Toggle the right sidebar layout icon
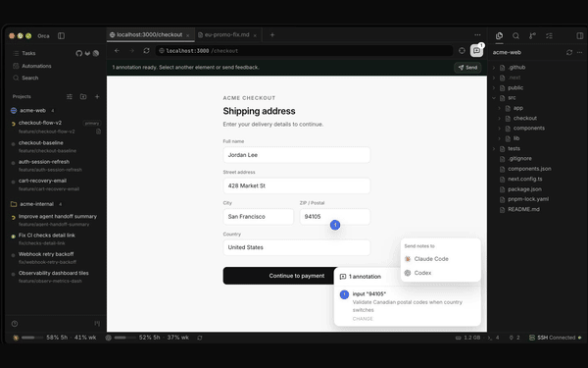 click(x=580, y=35)
